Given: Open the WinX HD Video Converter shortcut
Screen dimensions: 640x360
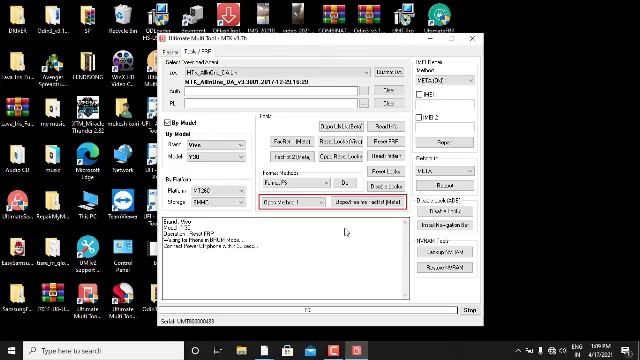Looking at the screenshot, I should [x=122, y=69].
